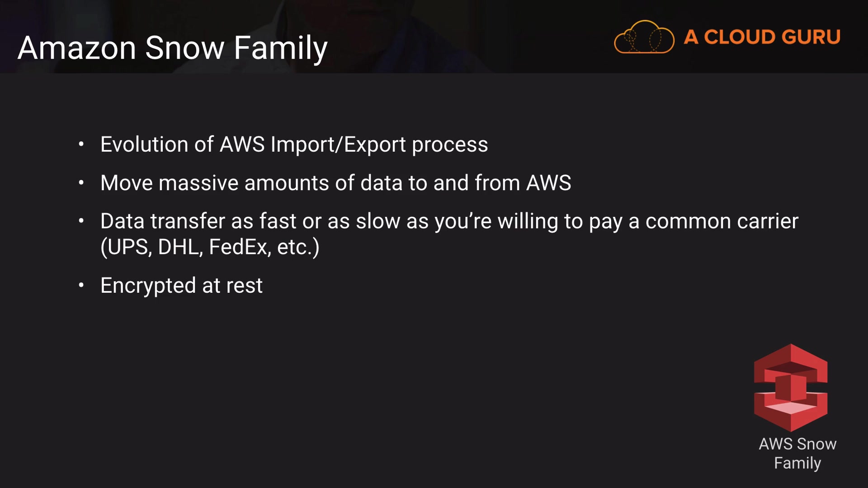Screen dimensions: 868x488
Task: Select the "A CLOUD GURU" brand text
Action: coord(762,37)
